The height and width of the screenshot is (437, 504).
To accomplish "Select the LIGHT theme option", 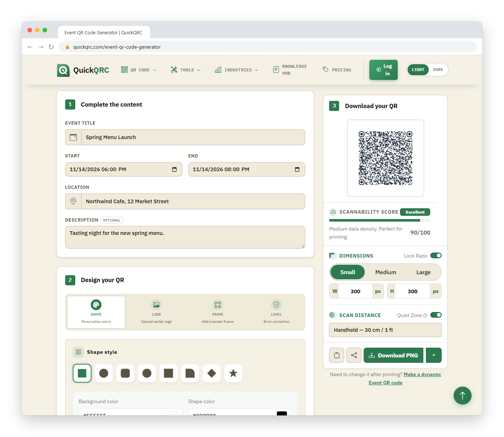I will coord(418,70).
